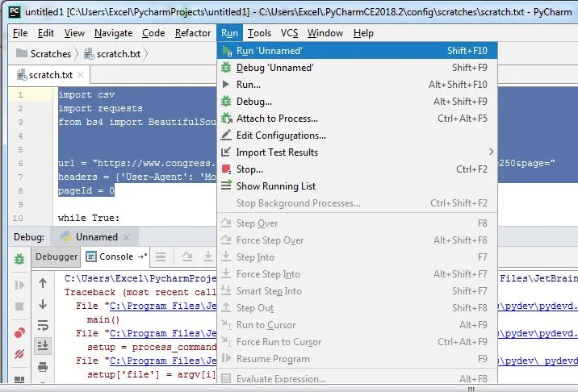Image resolution: width=578 pixels, height=392 pixels.
Task: Click black triangle icon beside Run...
Action: coord(225,85)
